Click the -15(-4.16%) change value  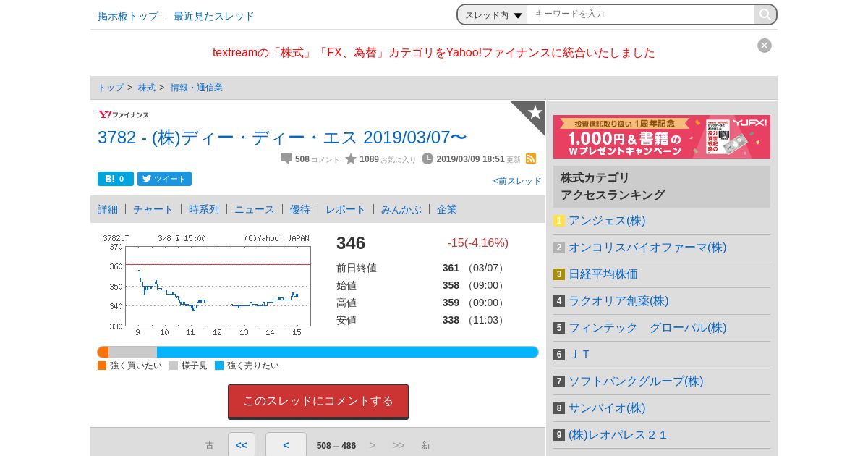coord(477,243)
